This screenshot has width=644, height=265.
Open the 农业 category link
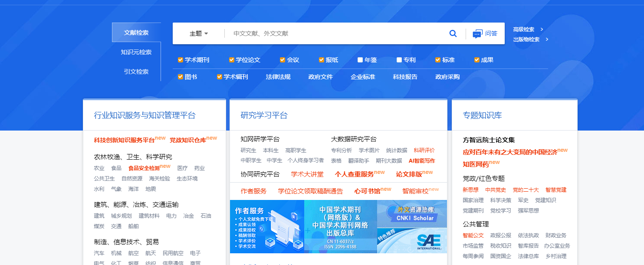pyautogui.click(x=99, y=168)
